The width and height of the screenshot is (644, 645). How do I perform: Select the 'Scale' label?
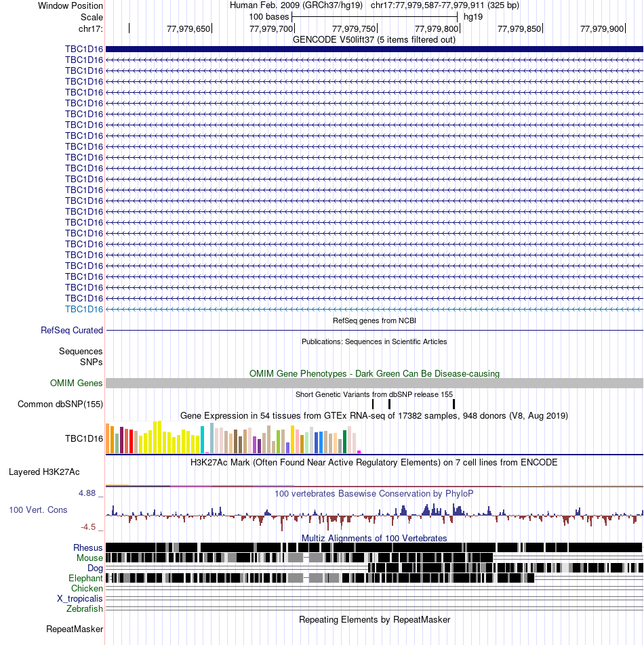click(x=92, y=18)
